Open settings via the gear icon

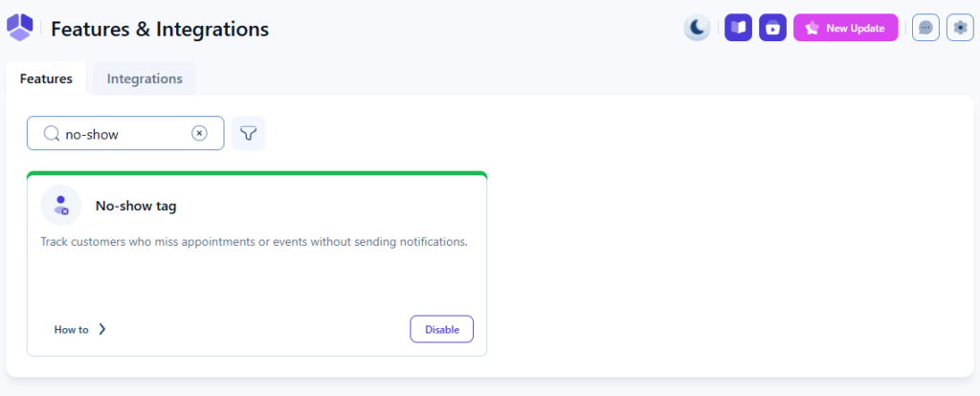960,28
